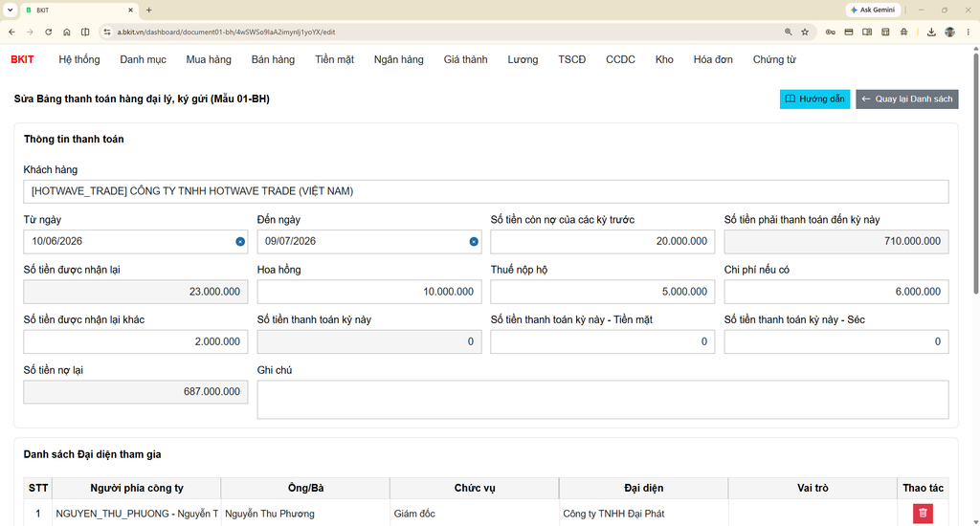Screen dimensions: 980x526
Task: Edit the Hoa hồng amount field
Action: tap(369, 292)
